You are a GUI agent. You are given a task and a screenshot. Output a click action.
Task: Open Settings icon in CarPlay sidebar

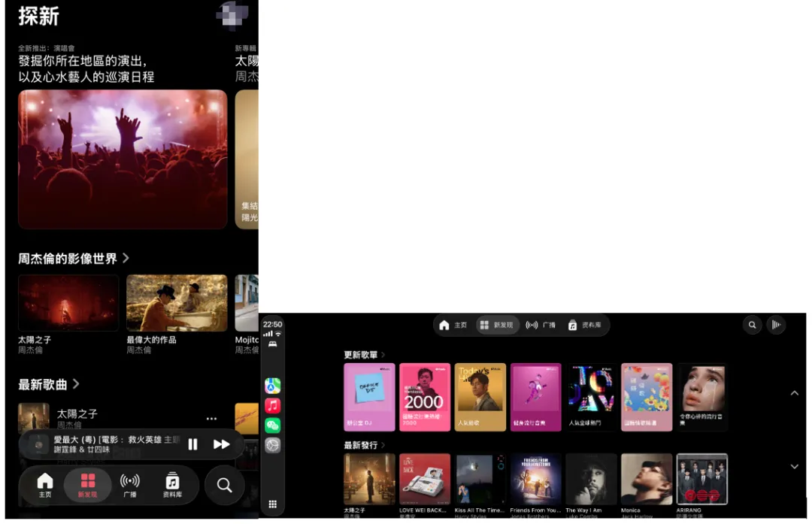273,445
